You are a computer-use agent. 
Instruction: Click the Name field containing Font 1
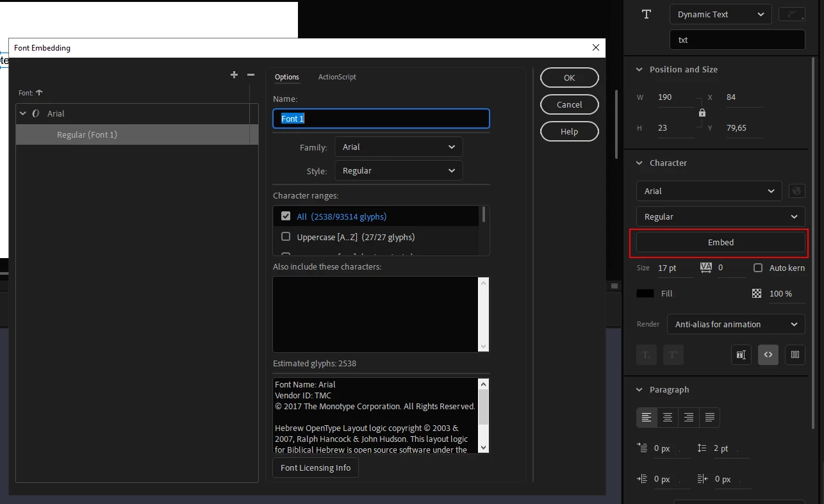(x=381, y=118)
